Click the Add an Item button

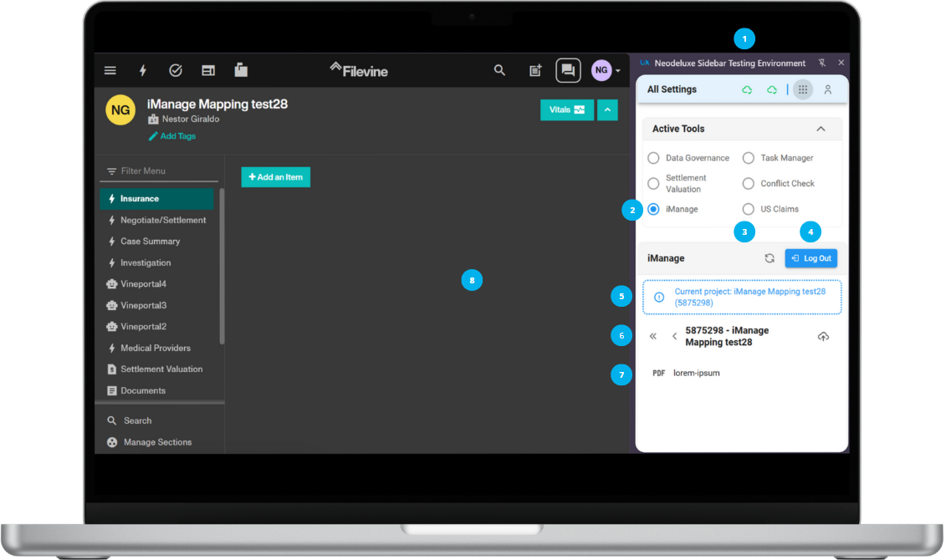(276, 177)
